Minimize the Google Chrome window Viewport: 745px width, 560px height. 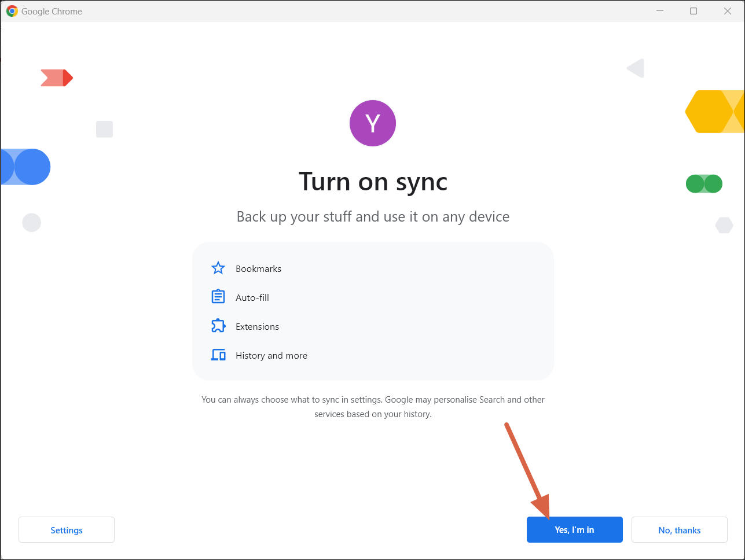(659, 10)
